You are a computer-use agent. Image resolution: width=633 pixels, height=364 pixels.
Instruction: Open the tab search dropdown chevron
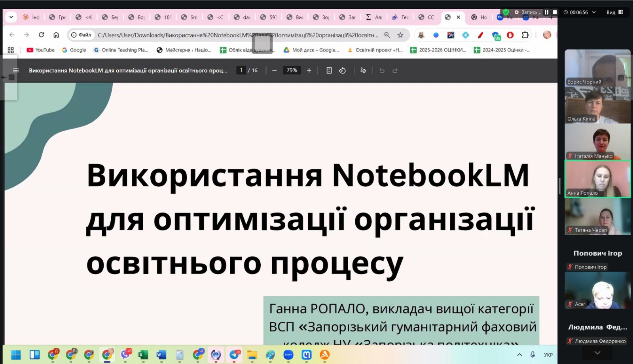pyautogui.click(x=11, y=17)
